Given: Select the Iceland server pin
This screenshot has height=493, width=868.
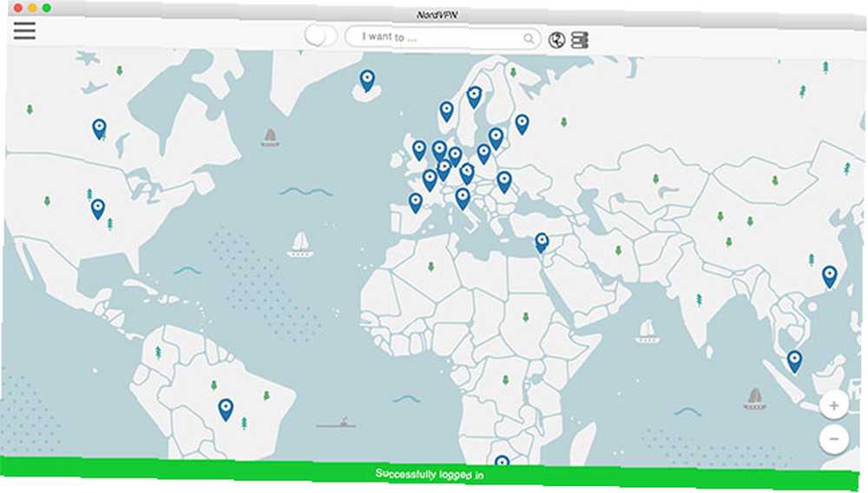Looking at the screenshot, I should pos(366,80).
